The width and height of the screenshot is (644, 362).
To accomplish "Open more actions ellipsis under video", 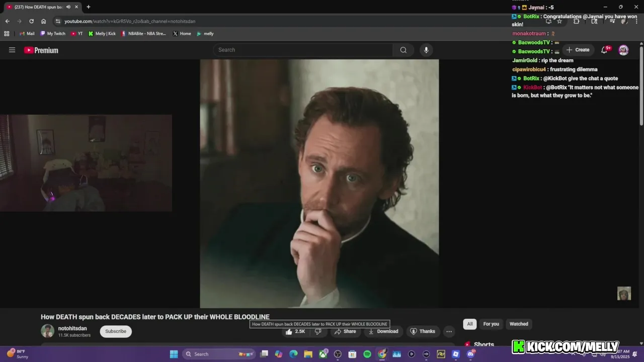I will point(449,331).
